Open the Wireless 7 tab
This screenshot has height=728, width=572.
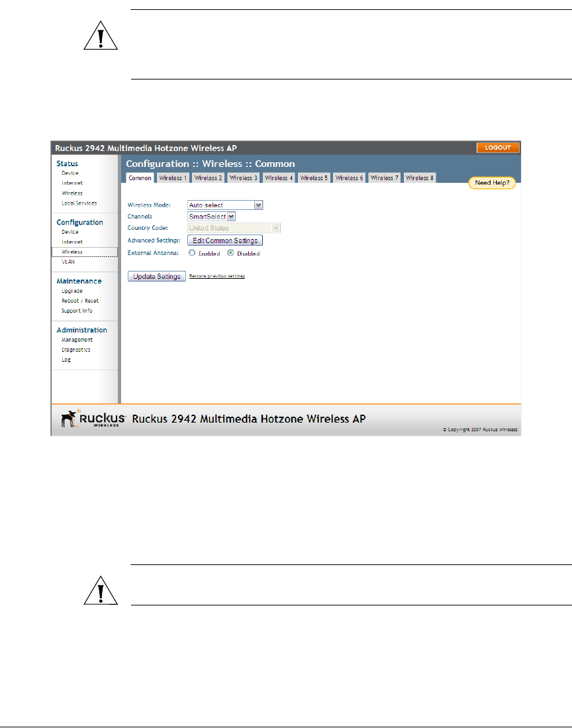(x=384, y=178)
